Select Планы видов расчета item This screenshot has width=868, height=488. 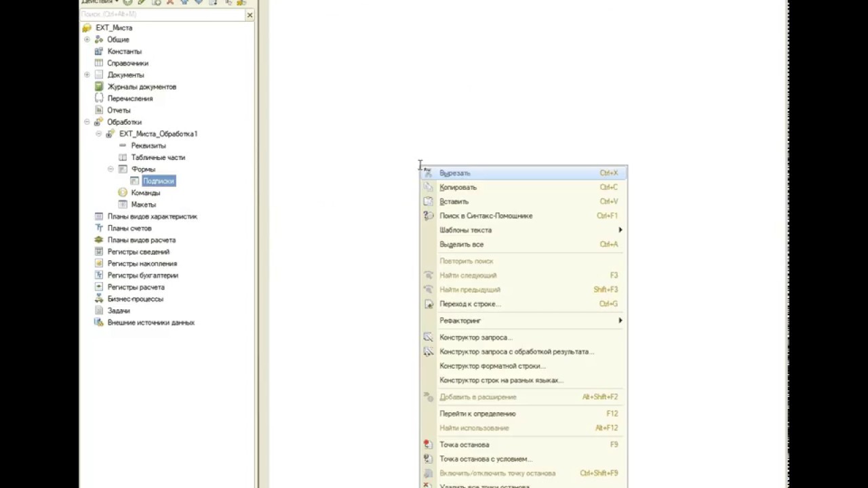pos(141,240)
